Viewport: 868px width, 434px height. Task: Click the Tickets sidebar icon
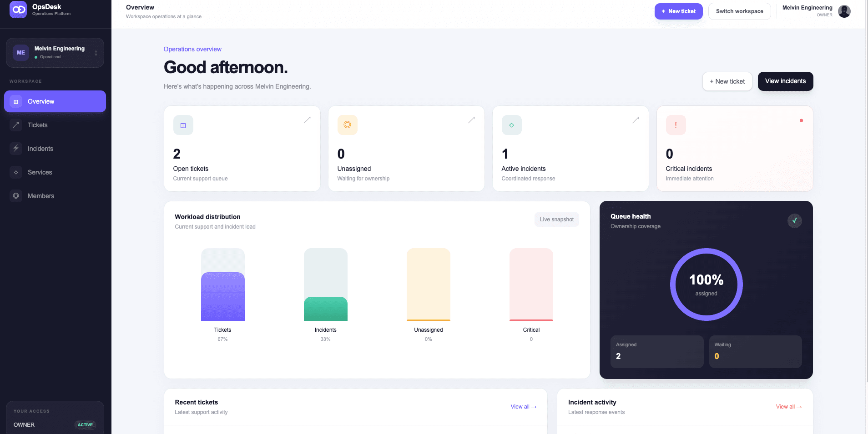[x=16, y=125]
